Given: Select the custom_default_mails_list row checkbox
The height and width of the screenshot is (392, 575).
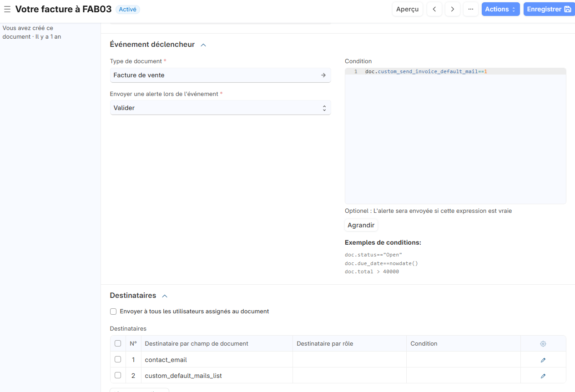Looking at the screenshot, I should (x=118, y=376).
